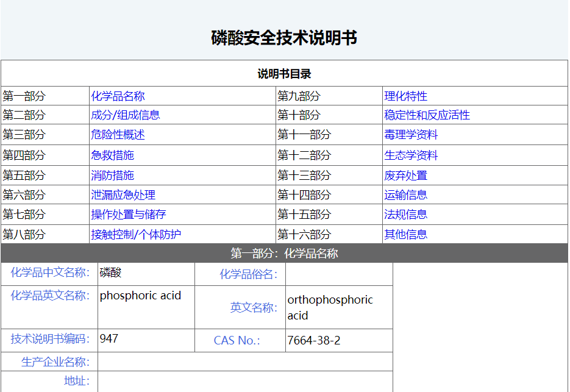Click the 第十一部分 table cell

tap(329, 135)
